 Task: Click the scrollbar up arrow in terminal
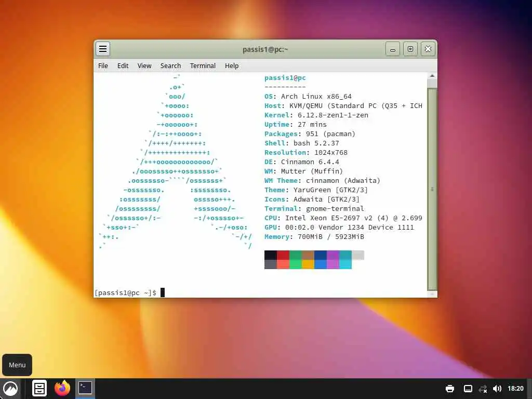[432, 76]
